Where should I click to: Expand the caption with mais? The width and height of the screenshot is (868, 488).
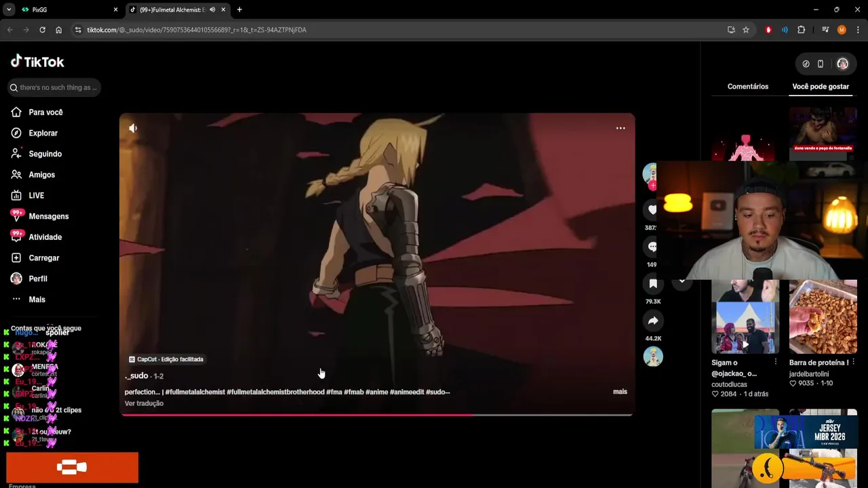620,392
